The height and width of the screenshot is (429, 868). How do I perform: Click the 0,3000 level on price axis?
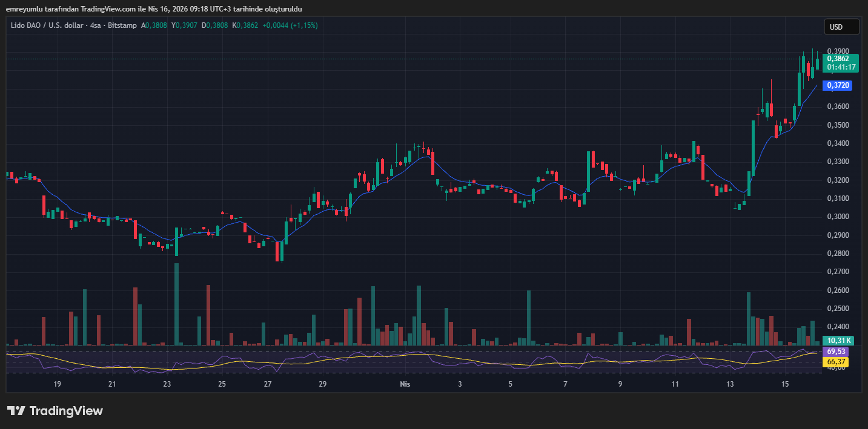pos(838,217)
